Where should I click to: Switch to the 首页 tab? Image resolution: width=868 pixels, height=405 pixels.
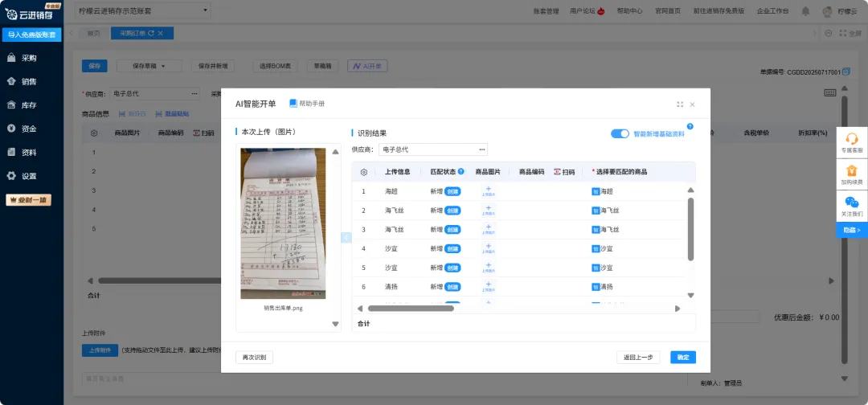(x=93, y=33)
